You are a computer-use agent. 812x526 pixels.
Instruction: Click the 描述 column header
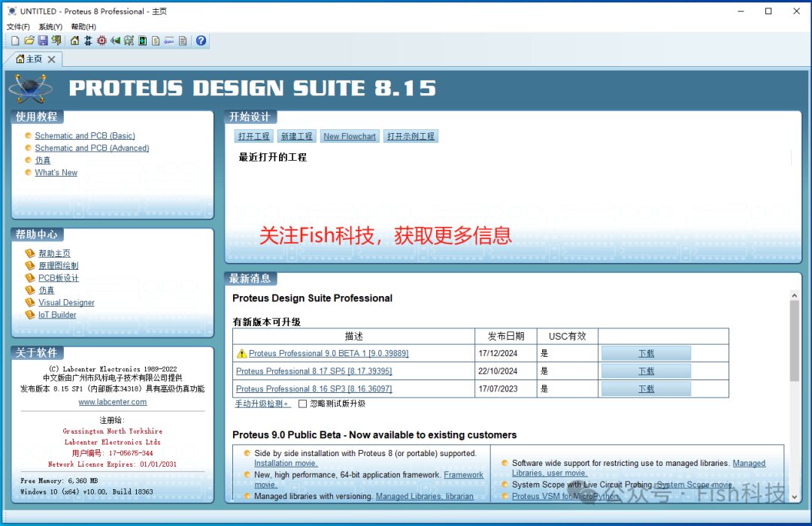[353, 337]
